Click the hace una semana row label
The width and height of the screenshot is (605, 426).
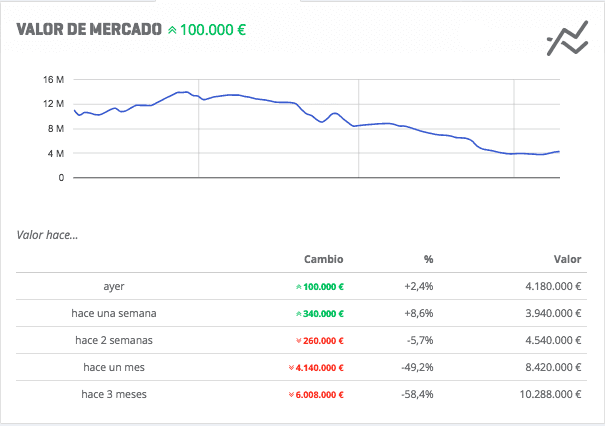click(114, 313)
